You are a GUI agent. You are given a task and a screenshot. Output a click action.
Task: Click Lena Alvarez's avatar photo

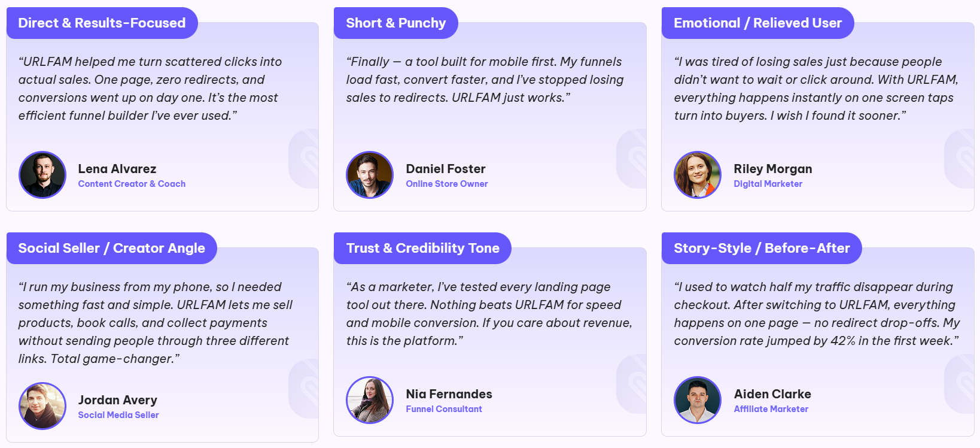coord(42,175)
